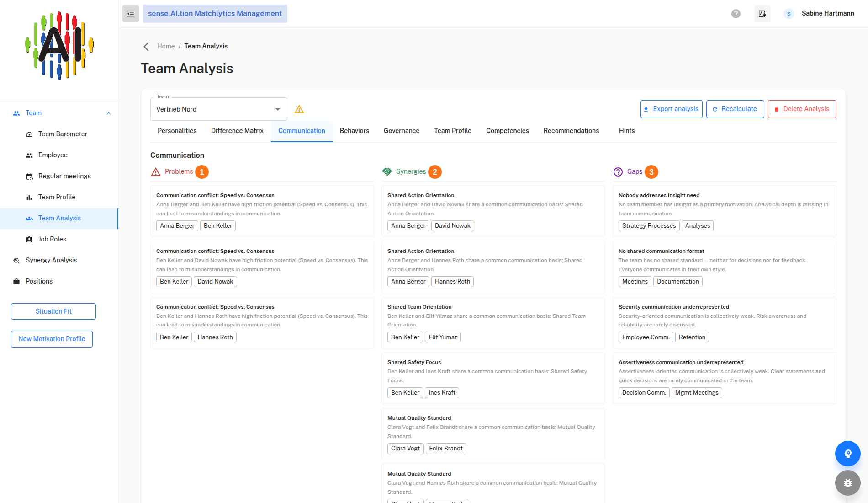Click the David Nowak chip under Shared Action Orientation
This screenshot has height=503, width=868.
[453, 226]
